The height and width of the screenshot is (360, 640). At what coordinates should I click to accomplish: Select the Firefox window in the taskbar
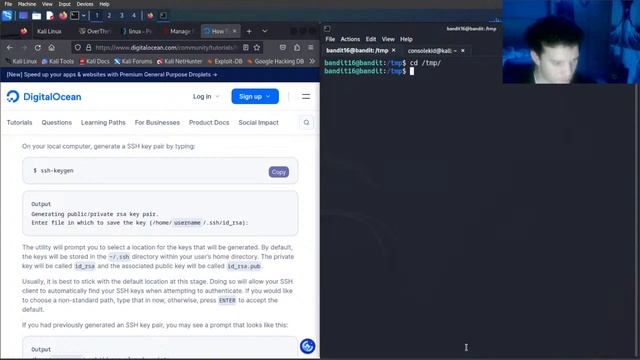coord(150,16)
